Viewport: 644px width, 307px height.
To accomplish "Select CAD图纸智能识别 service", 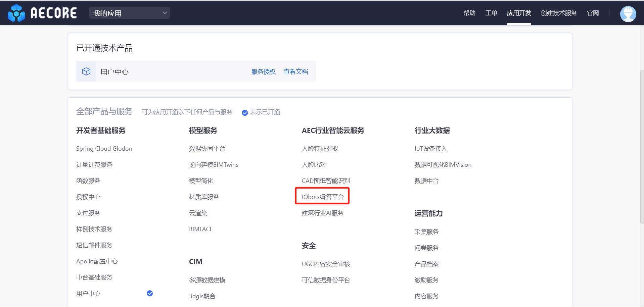I will [x=326, y=181].
